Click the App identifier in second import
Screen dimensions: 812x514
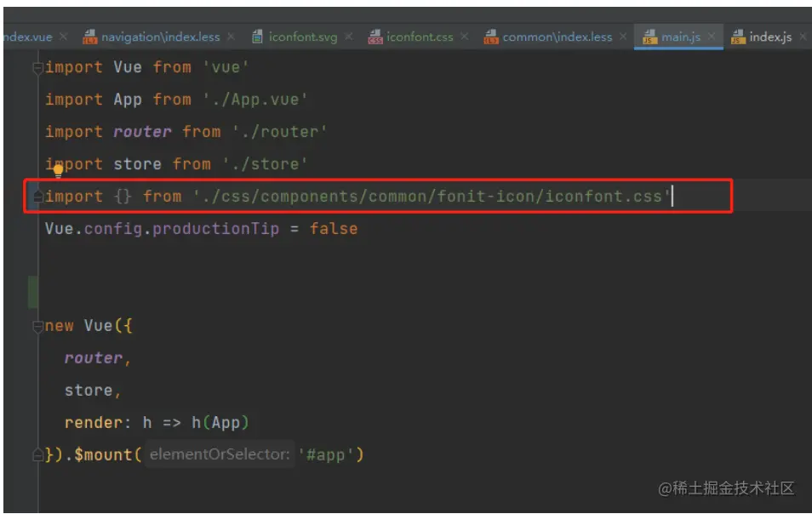pos(128,100)
